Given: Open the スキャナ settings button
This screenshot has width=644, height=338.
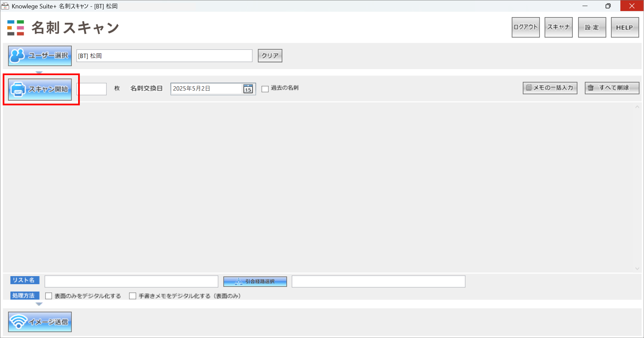Looking at the screenshot, I should coord(558,27).
